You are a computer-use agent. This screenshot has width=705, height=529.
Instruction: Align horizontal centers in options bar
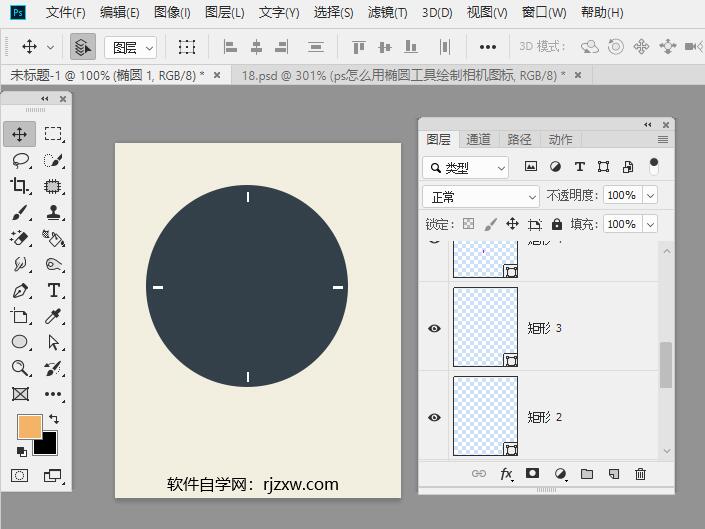click(x=256, y=47)
